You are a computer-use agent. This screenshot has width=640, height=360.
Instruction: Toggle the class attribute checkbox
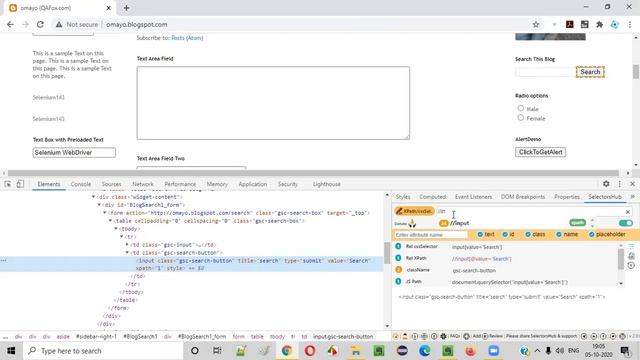point(528,234)
